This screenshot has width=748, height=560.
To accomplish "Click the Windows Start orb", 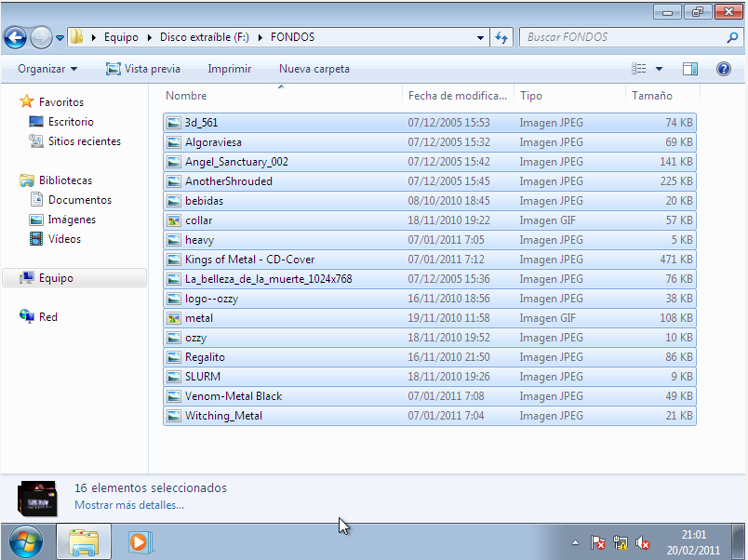I will coord(25,541).
